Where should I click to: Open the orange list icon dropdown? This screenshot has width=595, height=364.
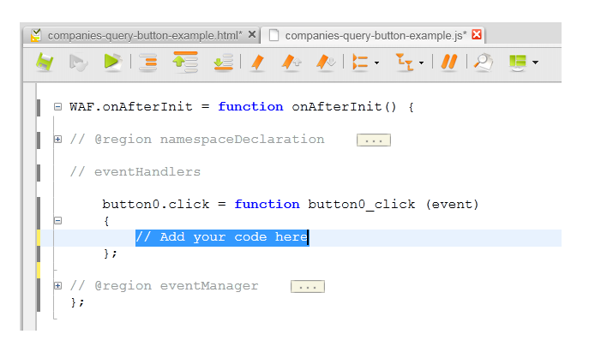point(377,63)
